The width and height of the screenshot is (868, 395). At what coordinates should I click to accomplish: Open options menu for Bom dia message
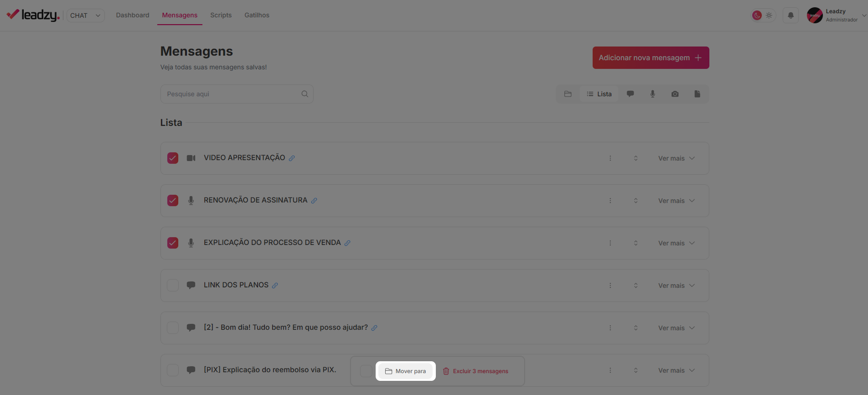point(610,328)
